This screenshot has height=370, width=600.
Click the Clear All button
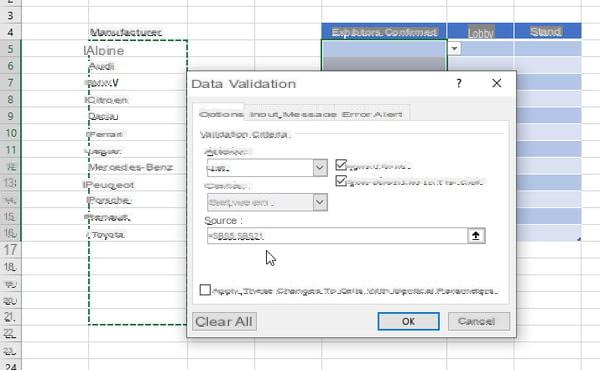point(224,321)
